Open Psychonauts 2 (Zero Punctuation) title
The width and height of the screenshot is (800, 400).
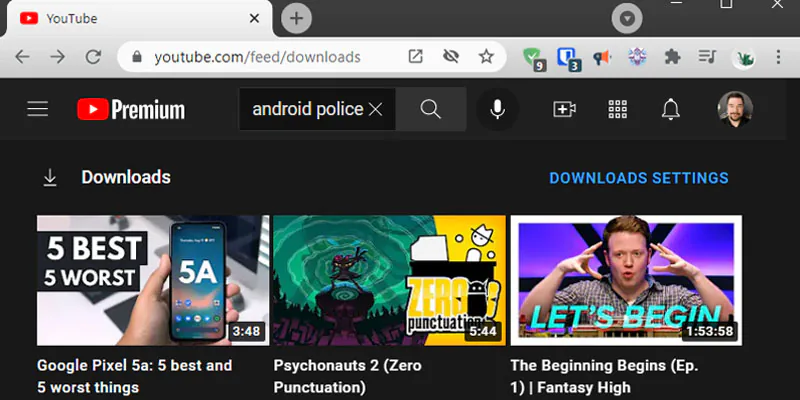[347, 376]
